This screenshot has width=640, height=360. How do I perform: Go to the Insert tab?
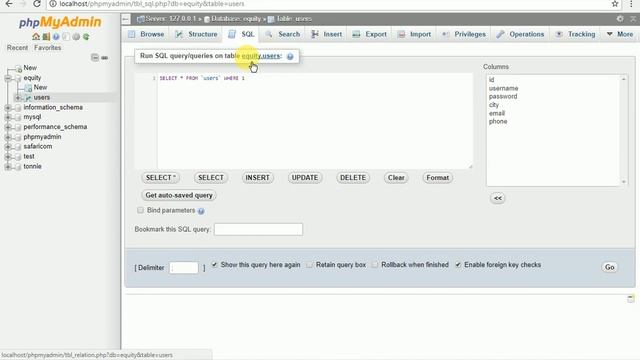tap(327, 34)
